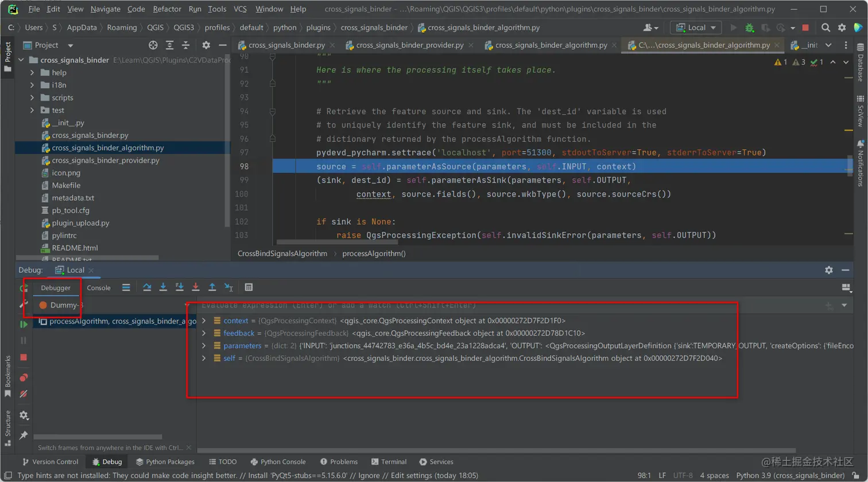Resume the program in debug panel
This screenshot has height=482, width=868.
click(24, 325)
